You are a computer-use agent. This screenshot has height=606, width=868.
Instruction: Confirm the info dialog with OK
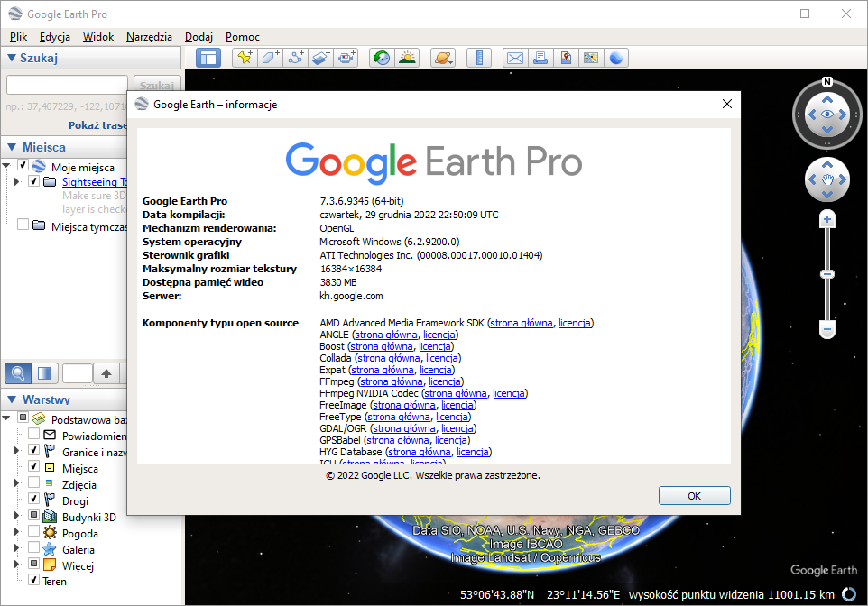coord(694,496)
